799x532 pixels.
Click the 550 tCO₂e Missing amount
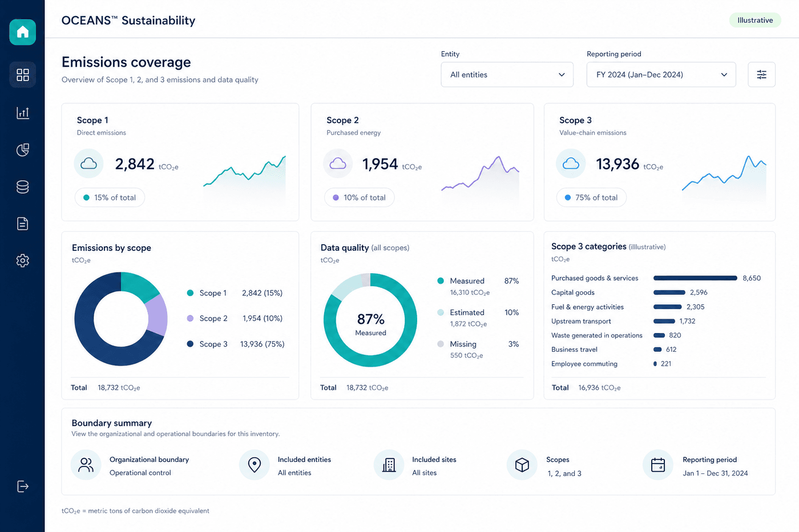pyautogui.click(x=466, y=356)
